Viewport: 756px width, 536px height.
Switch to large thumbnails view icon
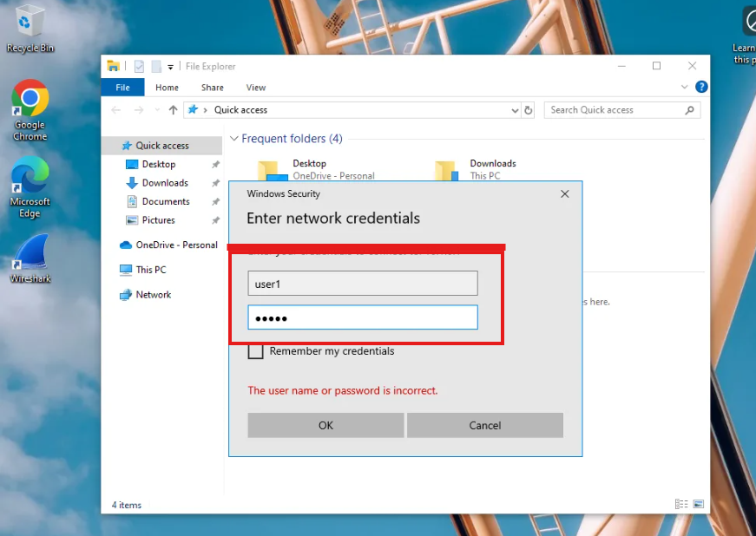698,505
